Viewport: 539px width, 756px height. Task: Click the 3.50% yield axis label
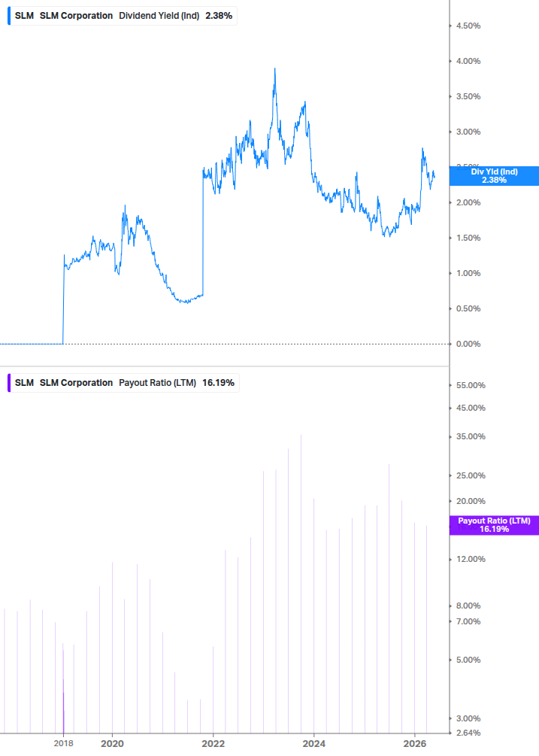click(x=468, y=96)
